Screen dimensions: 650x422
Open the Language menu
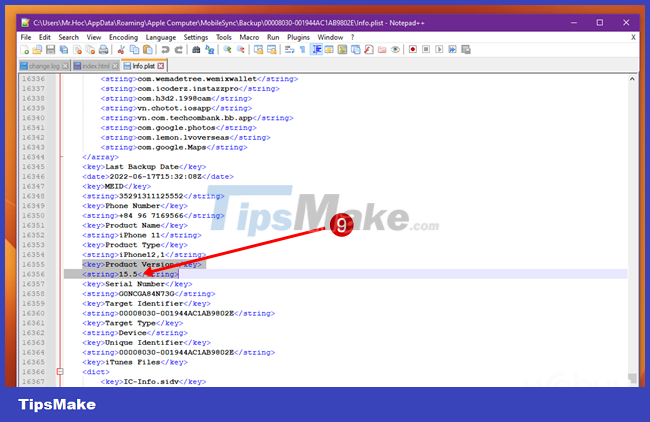160,37
